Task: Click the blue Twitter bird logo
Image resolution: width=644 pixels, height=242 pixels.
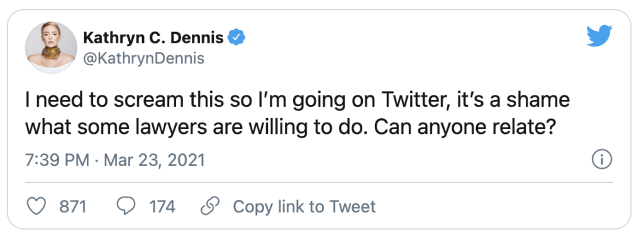Action: (x=599, y=35)
